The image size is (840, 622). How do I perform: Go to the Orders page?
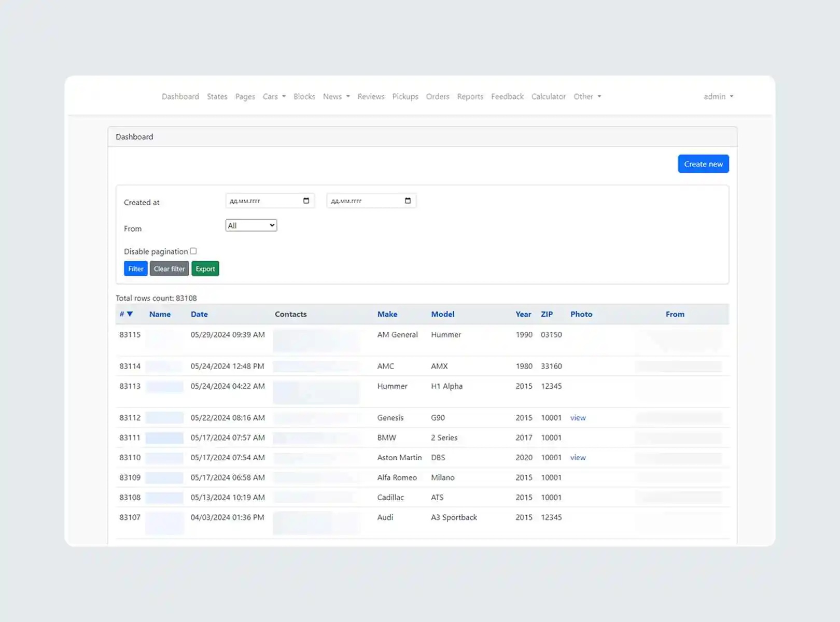(437, 96)
